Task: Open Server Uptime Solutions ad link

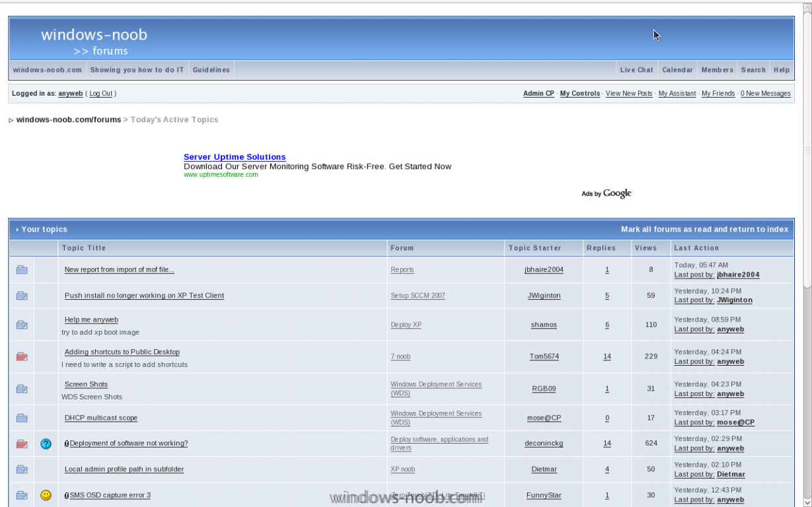Action: tap(235, 157)
